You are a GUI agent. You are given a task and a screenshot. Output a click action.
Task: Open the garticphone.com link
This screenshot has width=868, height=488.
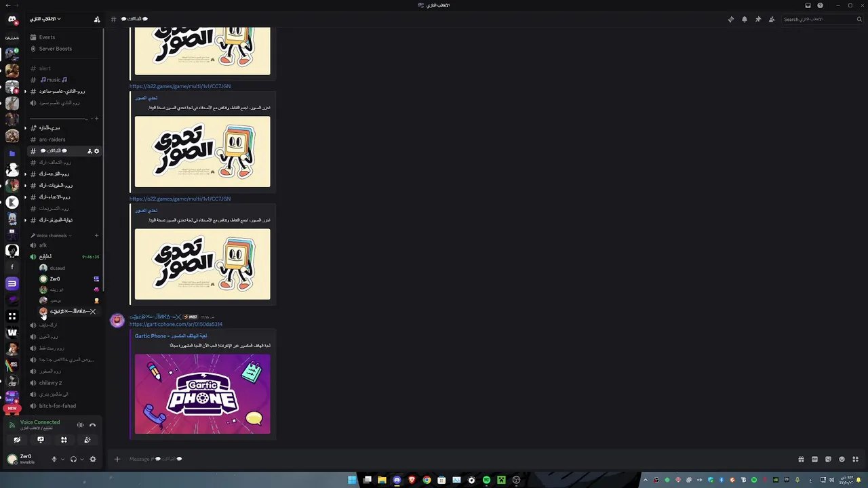click(x=176, y=325)
